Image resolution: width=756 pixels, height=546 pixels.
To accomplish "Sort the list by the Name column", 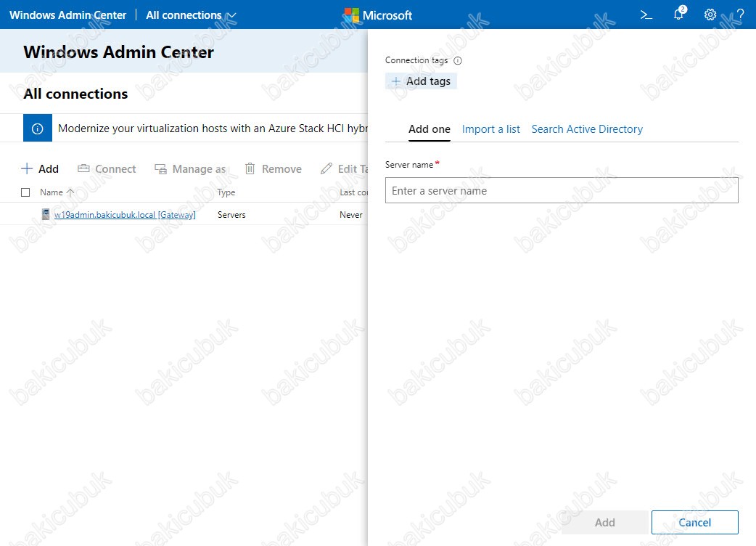I will click(x=57, y=192).
